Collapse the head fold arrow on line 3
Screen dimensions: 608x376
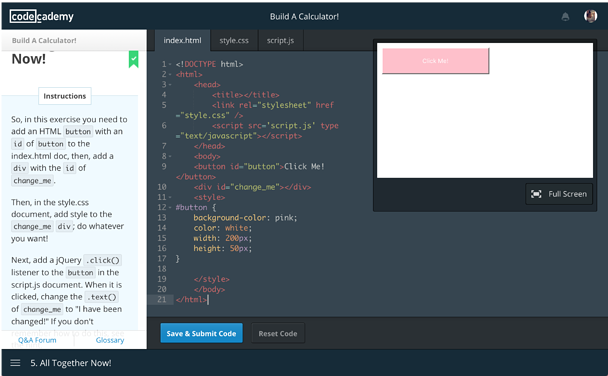[170, 85]
